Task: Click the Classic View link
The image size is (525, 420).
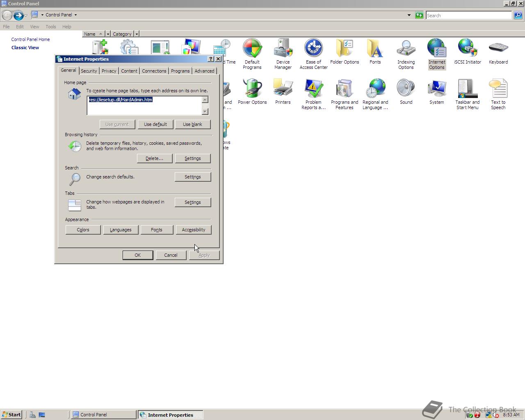Action: [x=25, y=48]
